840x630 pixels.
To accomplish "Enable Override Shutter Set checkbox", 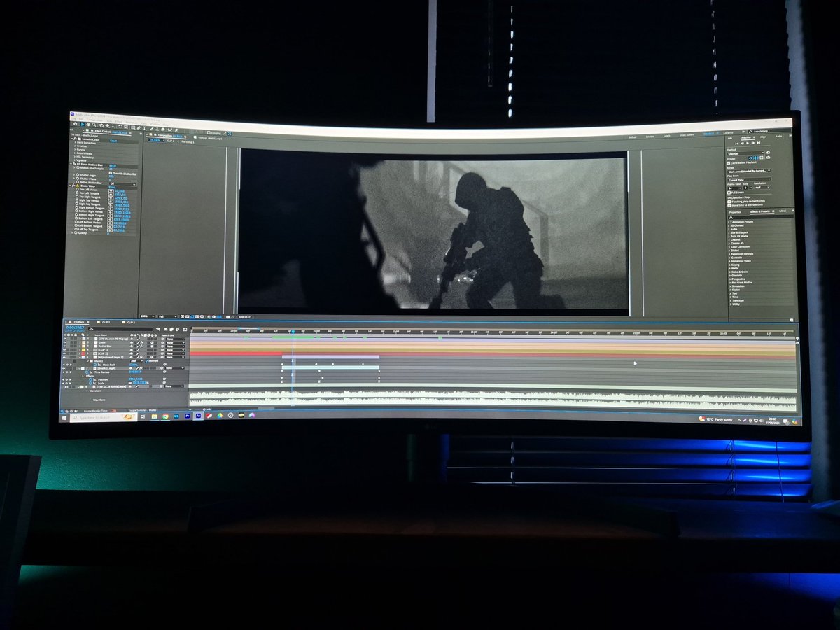I will 111,173.
